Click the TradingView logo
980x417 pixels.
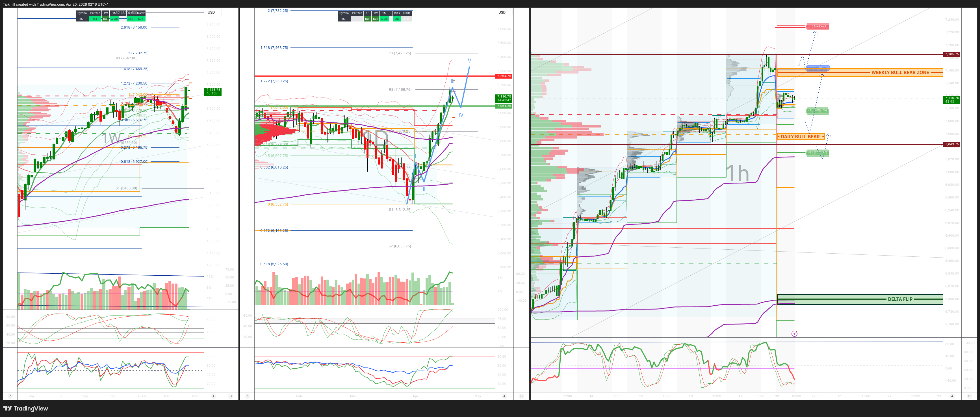click(25, 409)
